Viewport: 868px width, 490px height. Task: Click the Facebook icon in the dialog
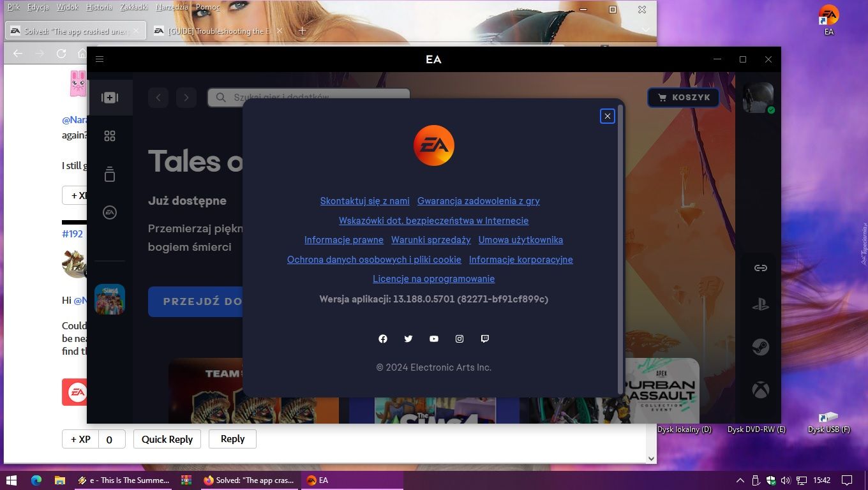click(x=383, y=339)
